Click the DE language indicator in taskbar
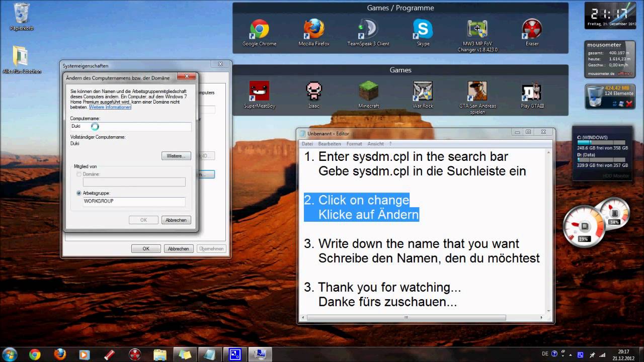 tap(545, 354)
